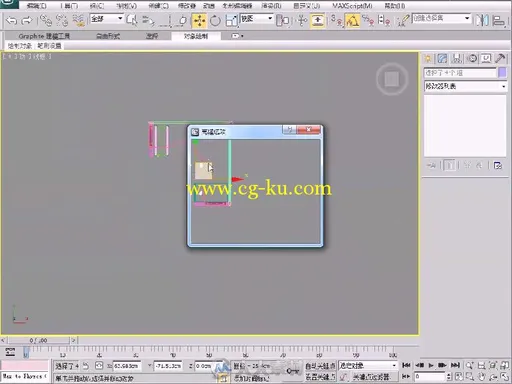The width and height of the screenshot is (512, 384).
Task: Open the Modify command panel tab
Action: [442, 59]
